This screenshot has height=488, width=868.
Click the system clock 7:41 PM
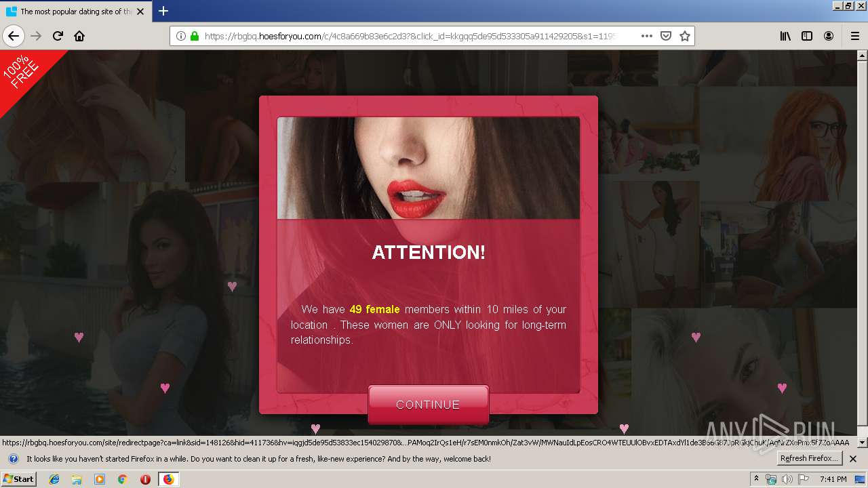833,479
